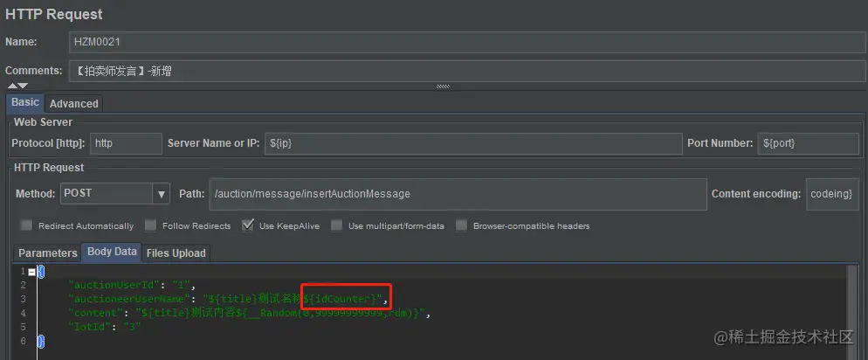Screen dimensions: 868x360
Task: Click the closing brace on line 6
Action: pos(41,341)
